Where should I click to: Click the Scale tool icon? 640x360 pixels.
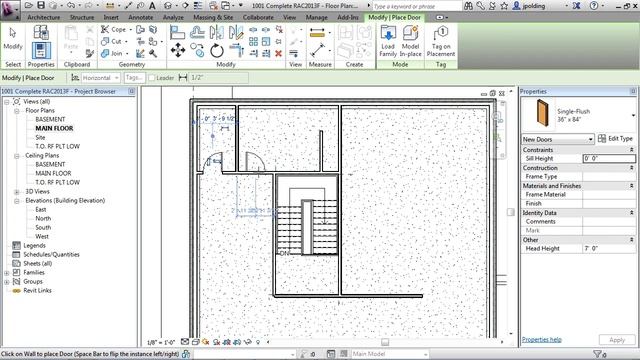click(266, 41)
